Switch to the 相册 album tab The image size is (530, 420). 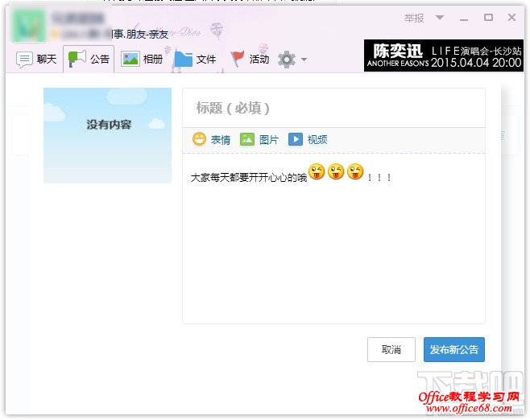tap(142, 60)
